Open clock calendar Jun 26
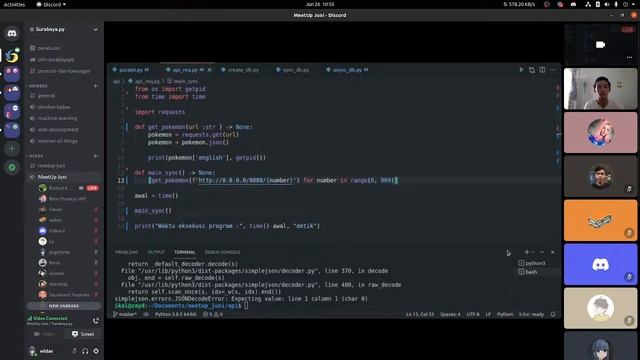This screenshot has height=360, width=640. [x=320, y=4]
